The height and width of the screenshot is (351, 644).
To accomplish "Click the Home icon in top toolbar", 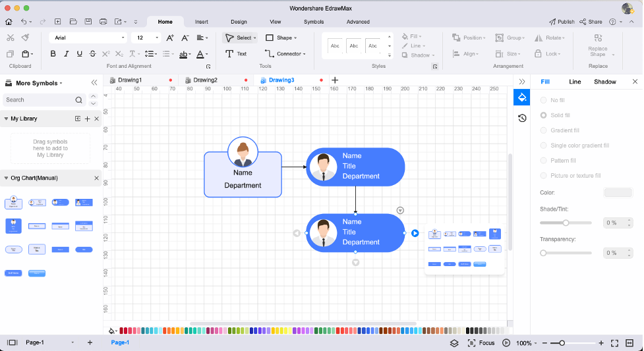I will [x=9, y=22].
